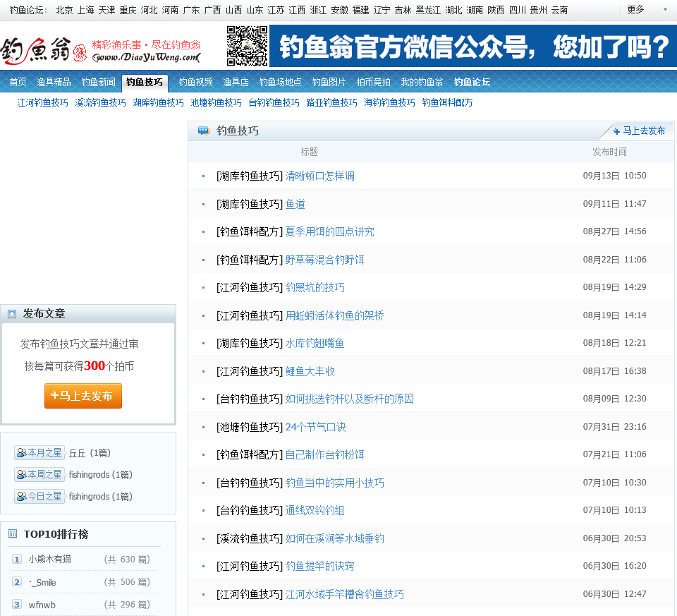Click the plus icon next to 马上去发布
The image size is (677, 616).
click(616, 131)
